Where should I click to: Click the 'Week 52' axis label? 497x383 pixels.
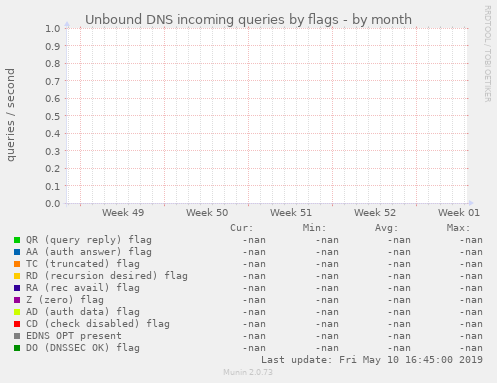click(375, 213)
